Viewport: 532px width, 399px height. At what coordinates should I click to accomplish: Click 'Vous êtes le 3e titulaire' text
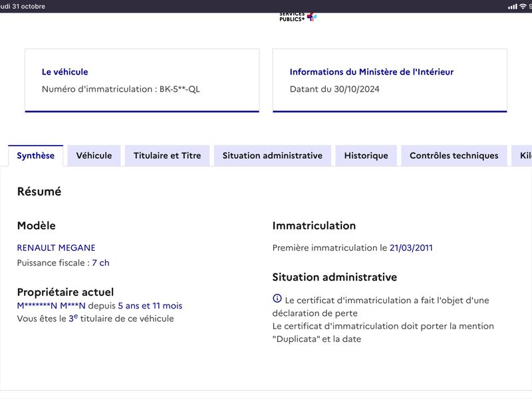95,319
